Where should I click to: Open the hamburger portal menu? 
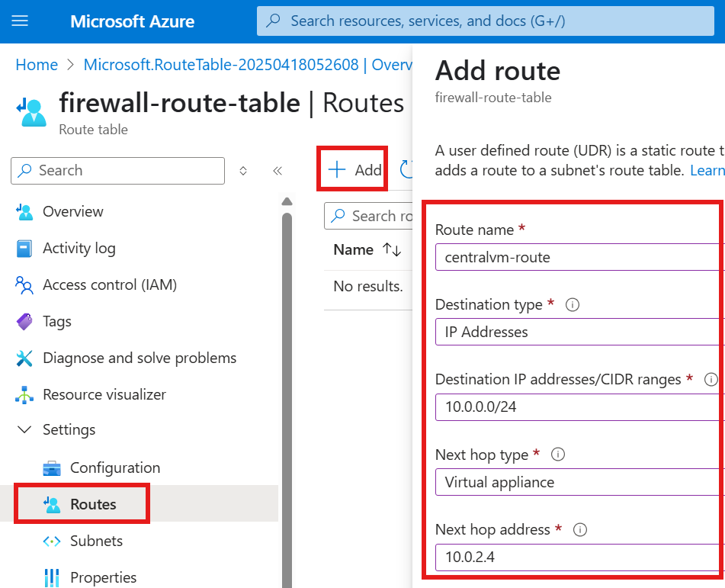tap(19, 21)
